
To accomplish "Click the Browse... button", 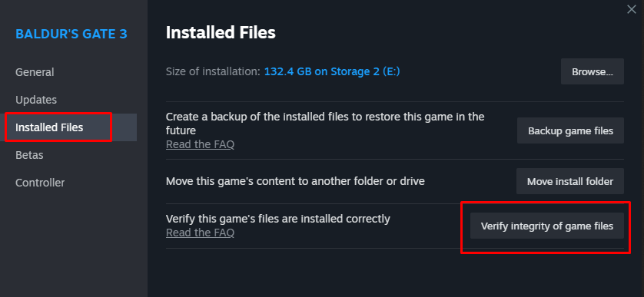I will (593, 72).
